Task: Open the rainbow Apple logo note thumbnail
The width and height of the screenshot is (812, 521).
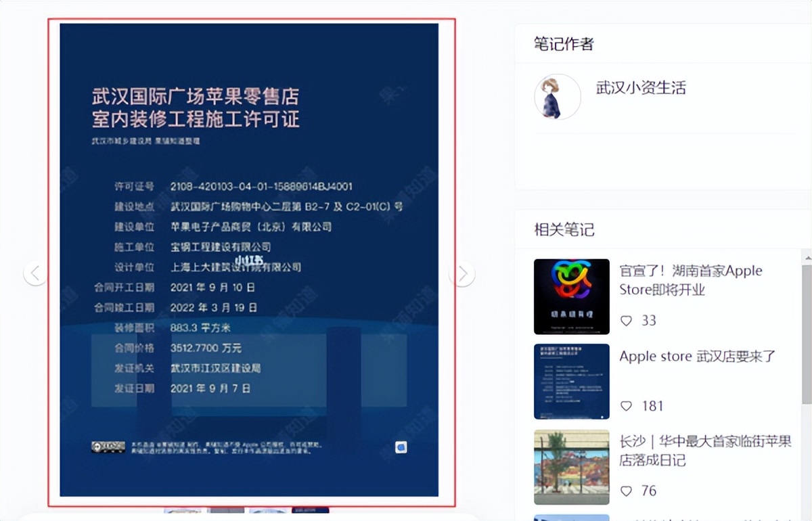Action: [571, 296]
